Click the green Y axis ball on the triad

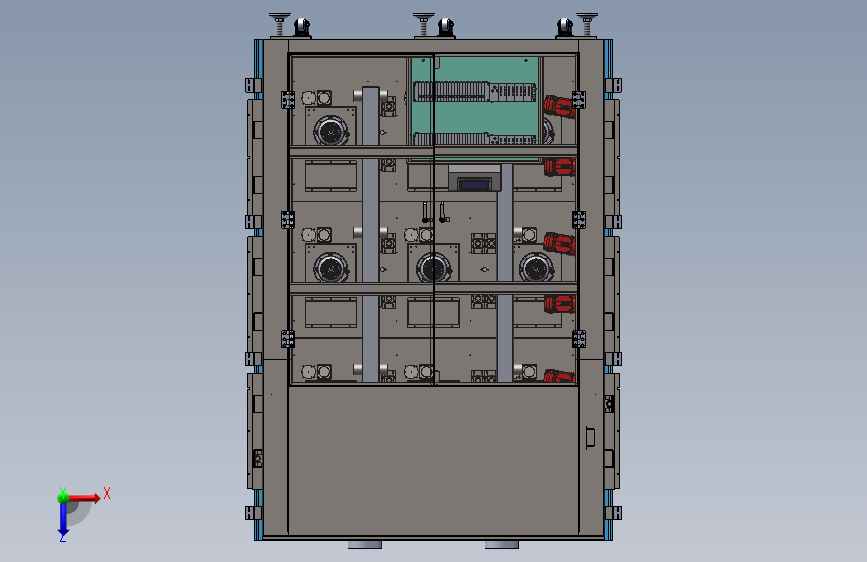[x=63, y=497]
